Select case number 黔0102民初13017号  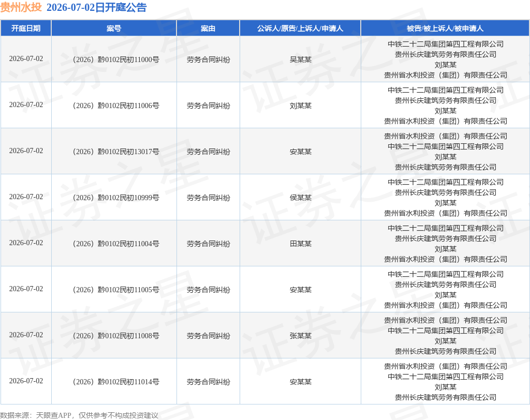116,152
